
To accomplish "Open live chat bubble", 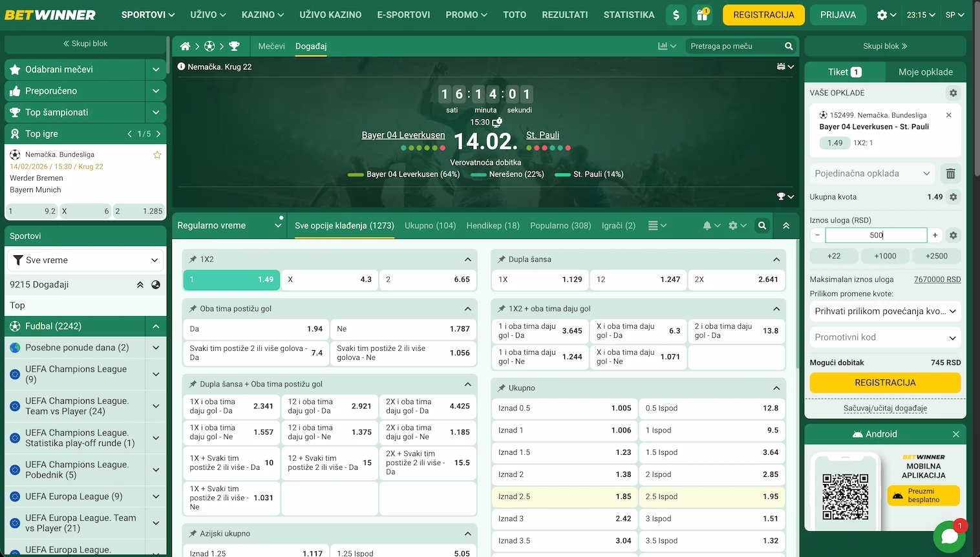I will coord(949,536).
